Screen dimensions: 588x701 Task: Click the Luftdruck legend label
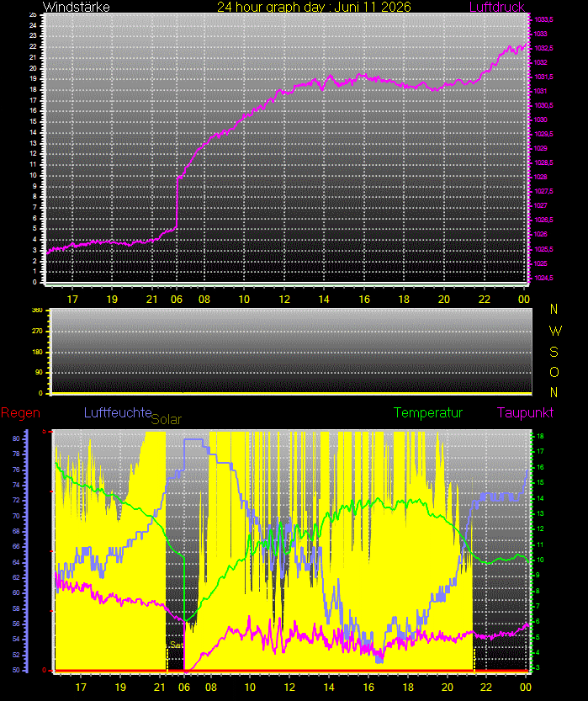(x=497, y=7)
